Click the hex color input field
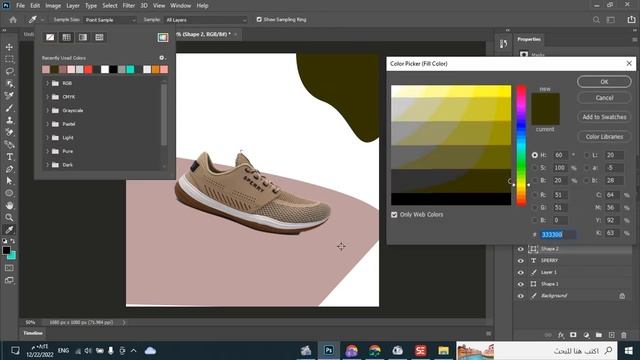This screenshot has height=360, width=640. pyautogui.click(x=558, y=235)
